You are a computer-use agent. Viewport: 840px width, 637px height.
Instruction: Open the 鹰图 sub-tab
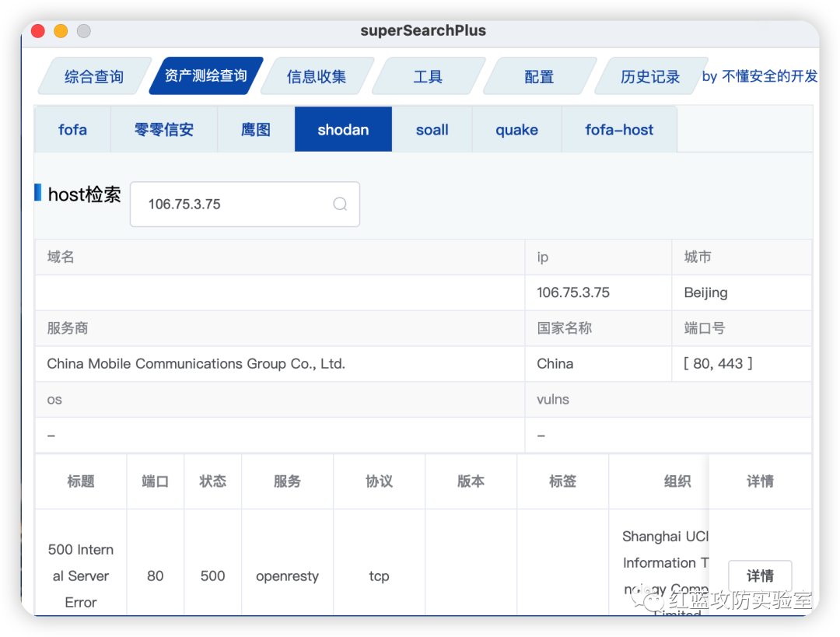pyautogui.click(x=256, y=130)
